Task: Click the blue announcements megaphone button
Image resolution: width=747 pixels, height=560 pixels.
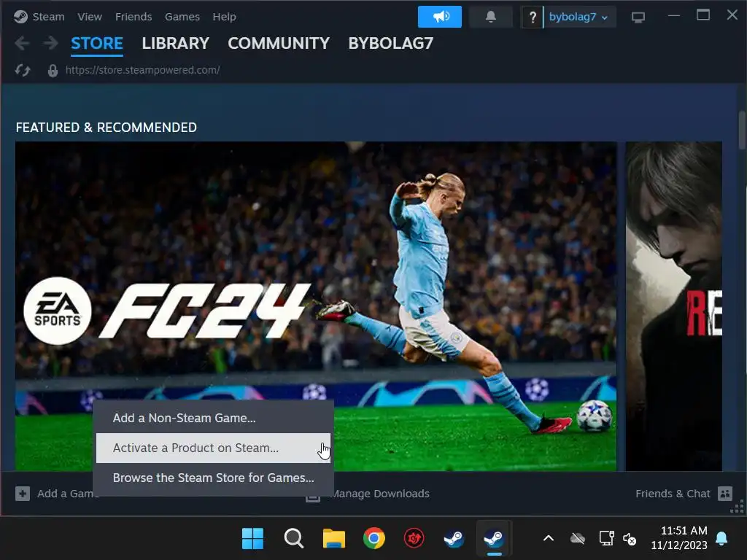Action: click(440, 17)
